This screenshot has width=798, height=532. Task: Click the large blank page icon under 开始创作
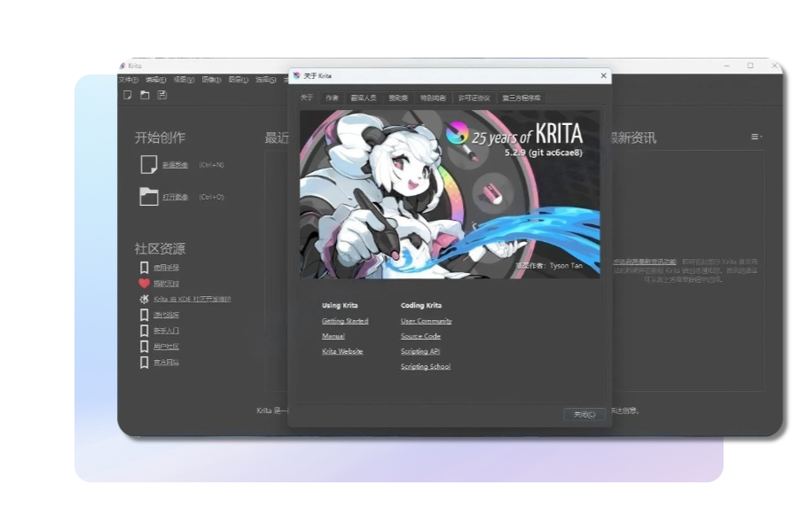pos(149,164)
